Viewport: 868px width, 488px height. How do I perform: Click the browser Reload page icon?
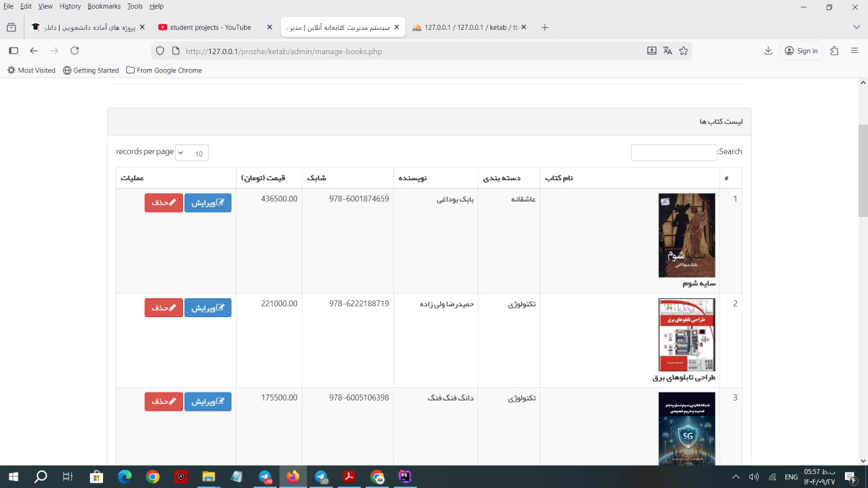point(75,51)
